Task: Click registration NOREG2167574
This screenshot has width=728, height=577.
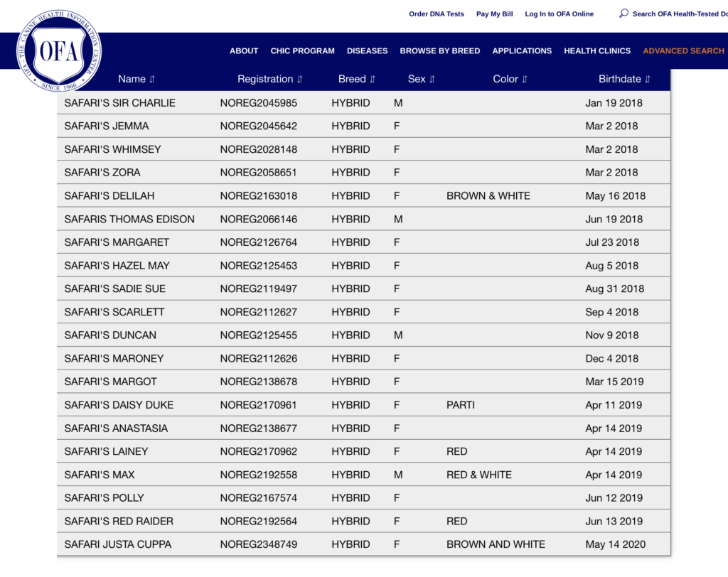Action: (x=259, y=498)
